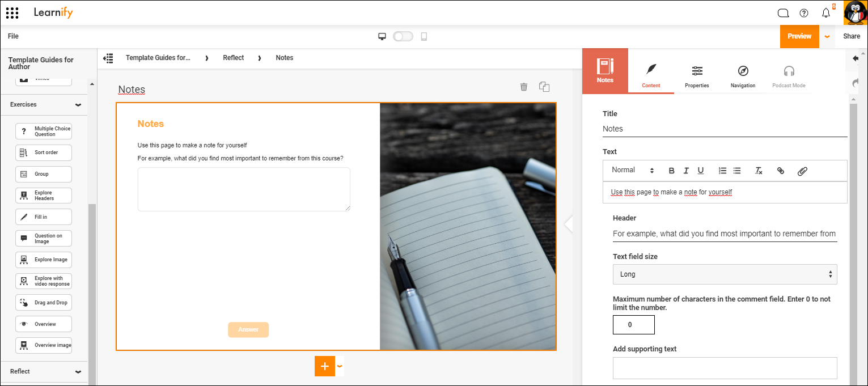The image size is (868, 386).
Task: Add Group template
Action: [44, 174]
